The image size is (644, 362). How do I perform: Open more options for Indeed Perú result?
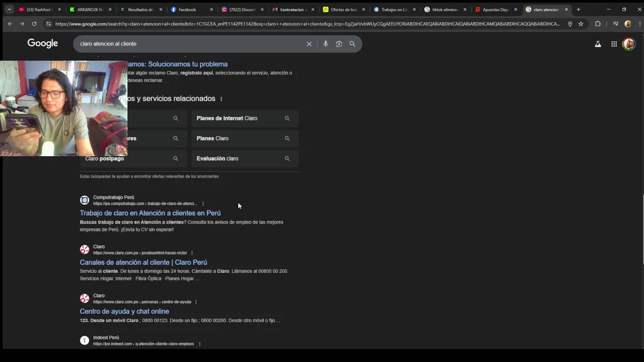tap(200, 344)
